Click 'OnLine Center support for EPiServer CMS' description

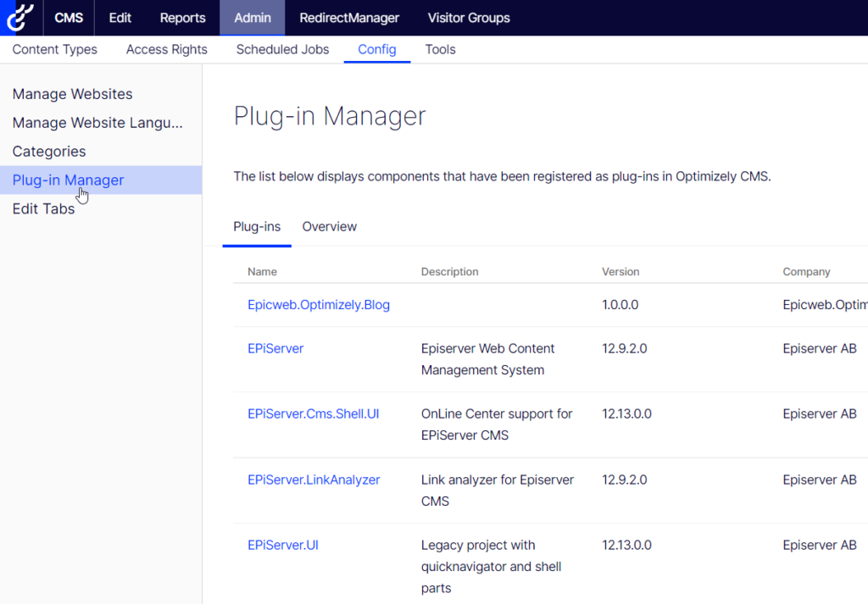click(x=497, y=424)
